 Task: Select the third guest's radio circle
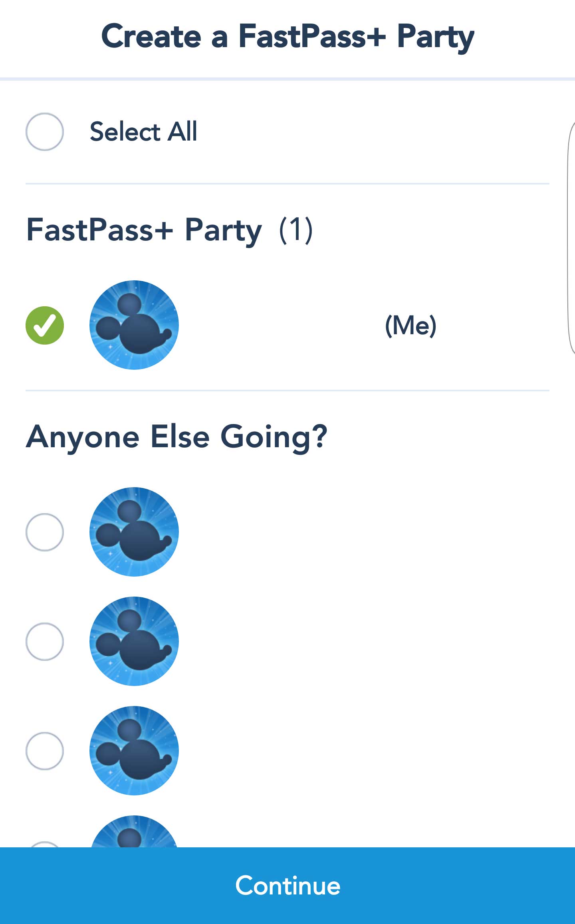[44, 751]
